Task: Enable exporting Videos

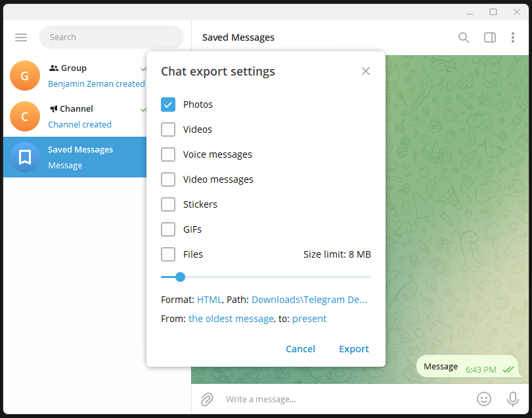Action: click(x=168, y=129)
